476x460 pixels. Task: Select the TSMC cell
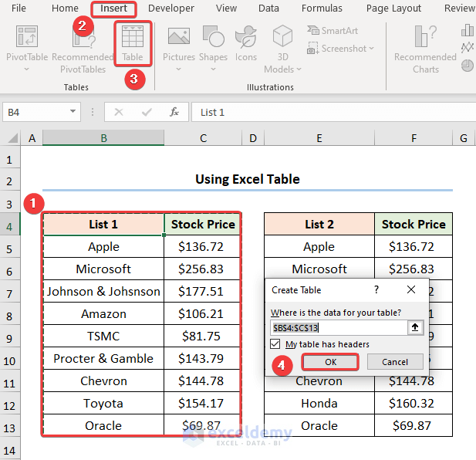103,336
